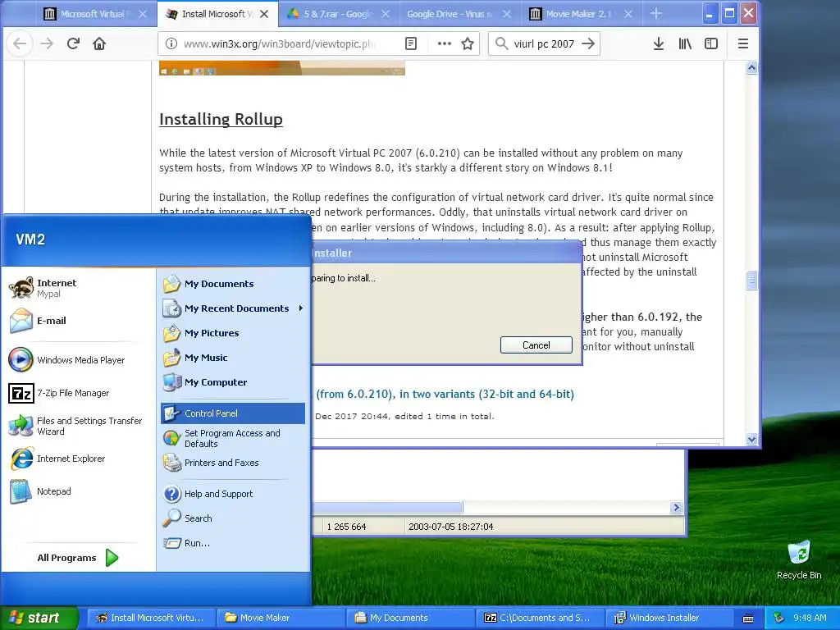Open the Run... dialog
Viewport: 840px width, 630px height.
[x=232, y=543]
